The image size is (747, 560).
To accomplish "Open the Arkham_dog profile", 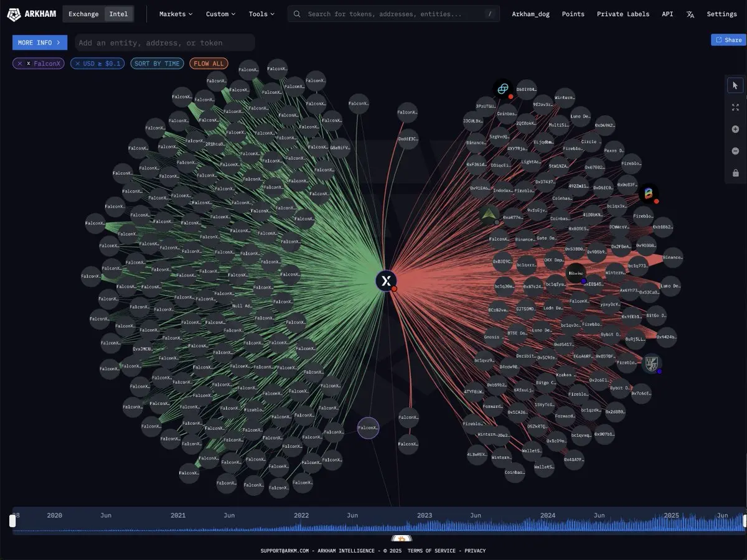I will [530, 14].
